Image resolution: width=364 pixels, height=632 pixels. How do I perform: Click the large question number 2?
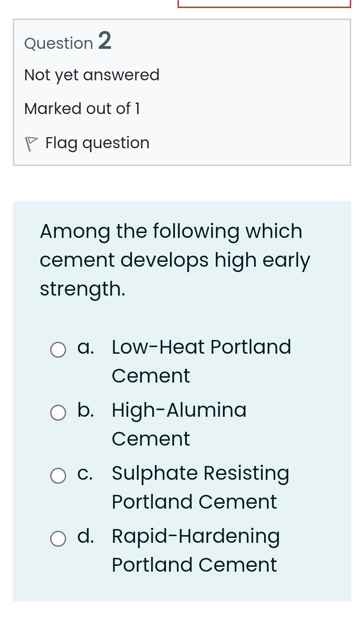click(x=105, y=41)
